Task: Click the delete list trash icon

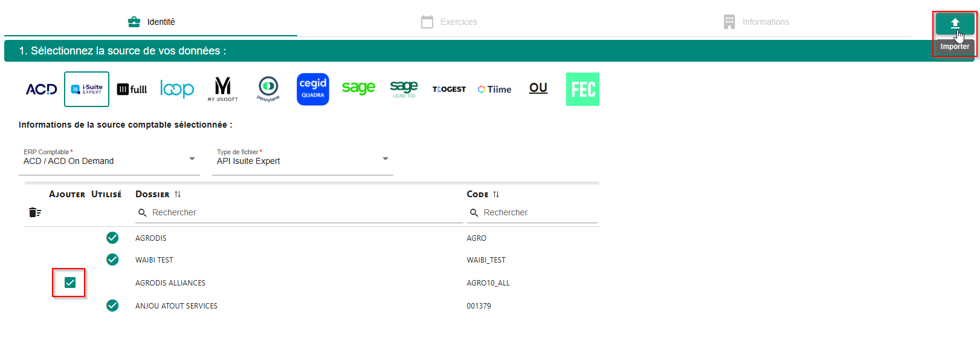Action: point(35,212)
